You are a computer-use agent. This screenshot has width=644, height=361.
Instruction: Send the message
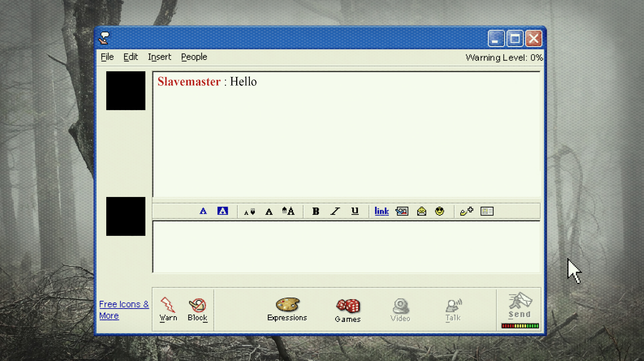point(520,306)
